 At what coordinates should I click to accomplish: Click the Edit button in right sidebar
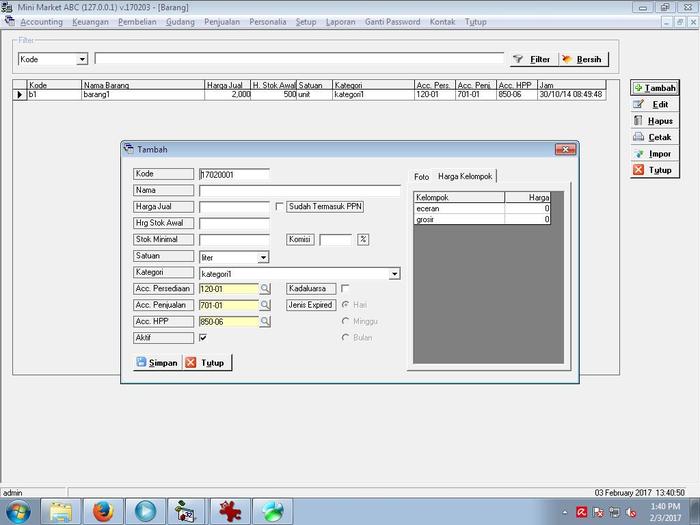(653, 104)
